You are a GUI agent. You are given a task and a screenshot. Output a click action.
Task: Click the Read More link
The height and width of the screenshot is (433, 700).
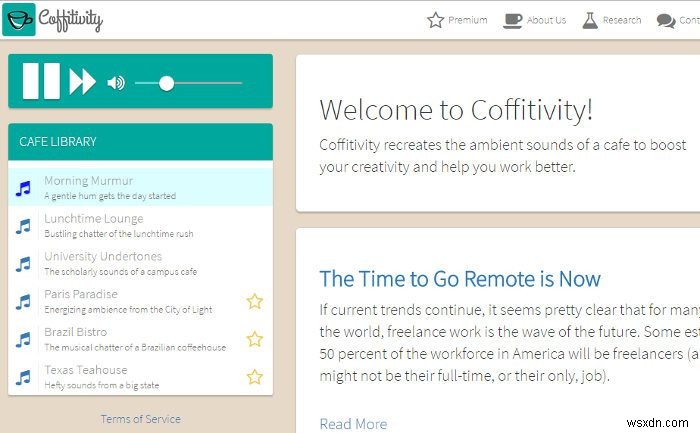(x=354, y=424)
